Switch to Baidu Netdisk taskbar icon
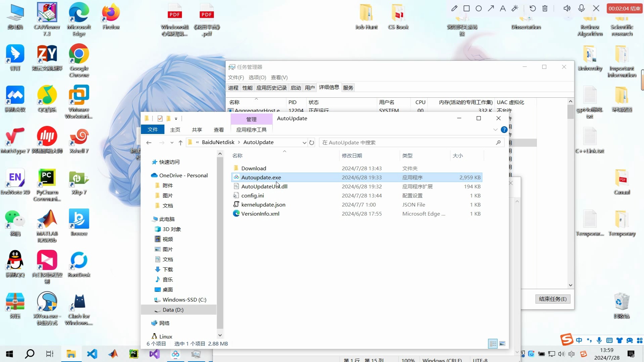Image resolution: width=644 pixels, height=362 pixels. coord(175,354)
